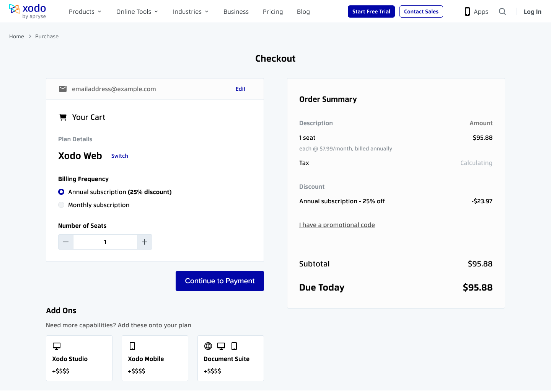The image size is (551, 392).
Task: Open the search magnifier icon
Action: [502, 11]
